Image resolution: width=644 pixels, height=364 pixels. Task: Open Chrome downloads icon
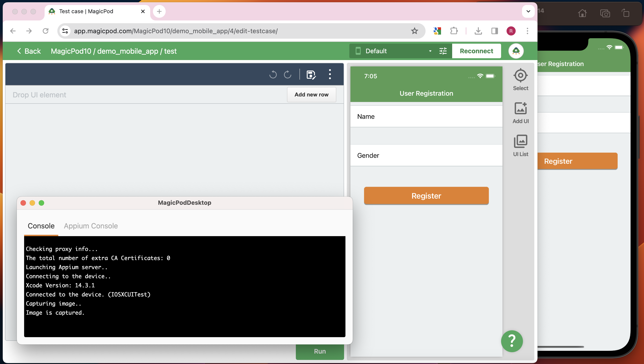[x=478, y=31]
